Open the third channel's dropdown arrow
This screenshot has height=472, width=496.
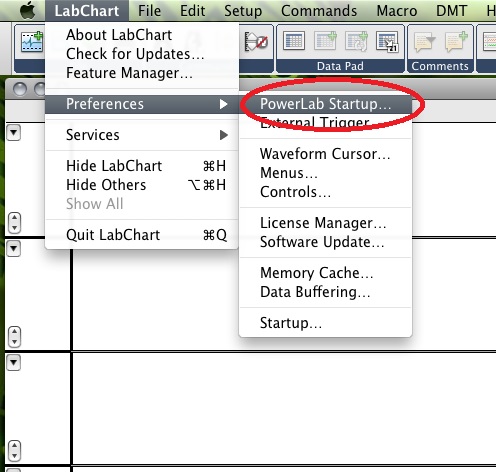(x=14, y=363)
